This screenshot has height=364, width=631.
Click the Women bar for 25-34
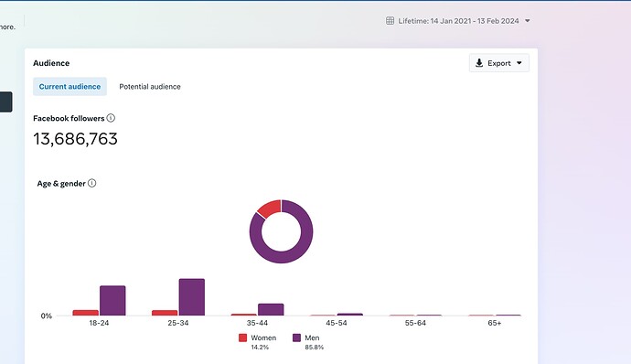coord(165,313)
